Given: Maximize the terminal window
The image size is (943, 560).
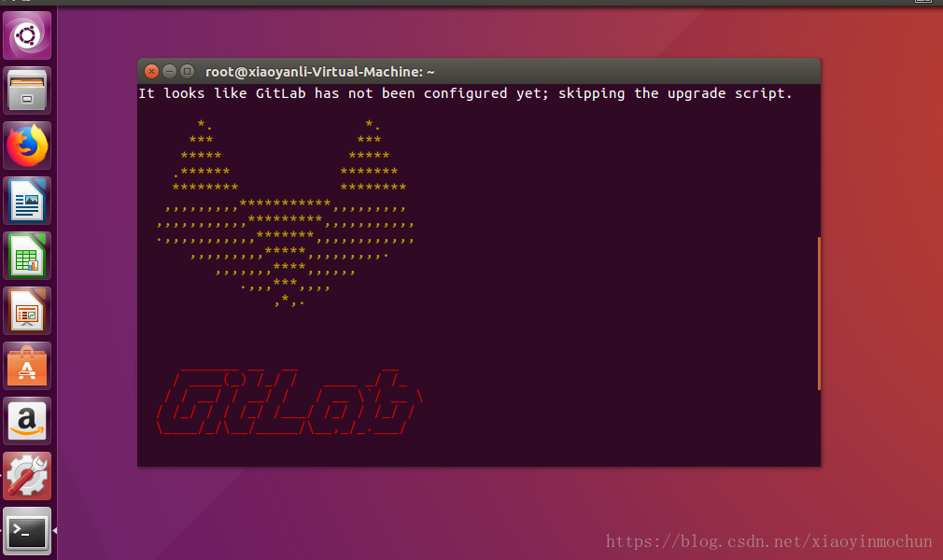Looking at the screenshot, I should click(188, 72).
